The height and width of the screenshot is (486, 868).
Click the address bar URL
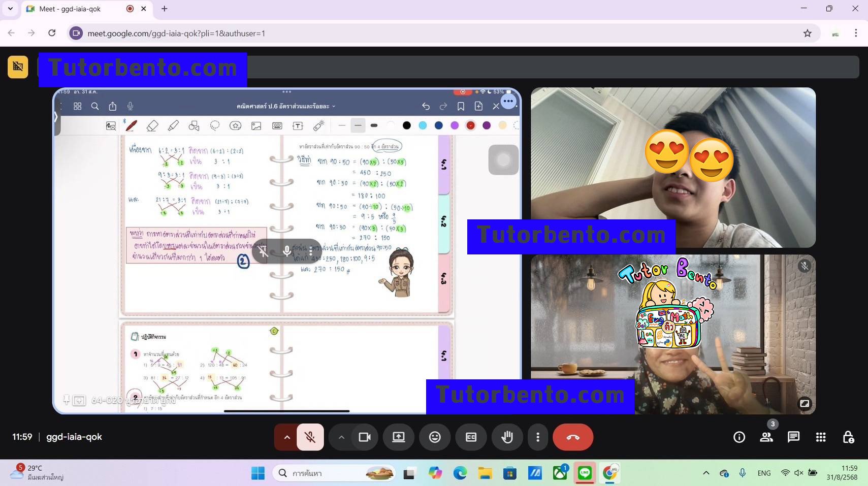click(x=176, y=33)
